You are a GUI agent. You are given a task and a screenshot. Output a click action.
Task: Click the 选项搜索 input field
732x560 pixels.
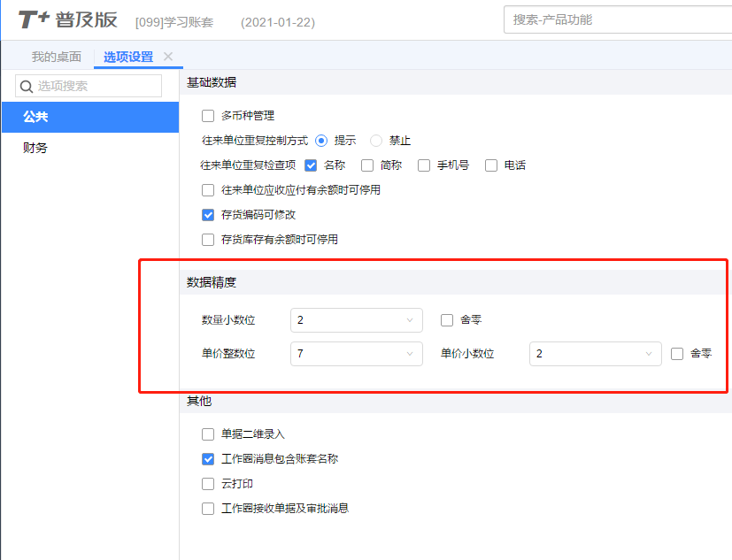coord(89,86)
